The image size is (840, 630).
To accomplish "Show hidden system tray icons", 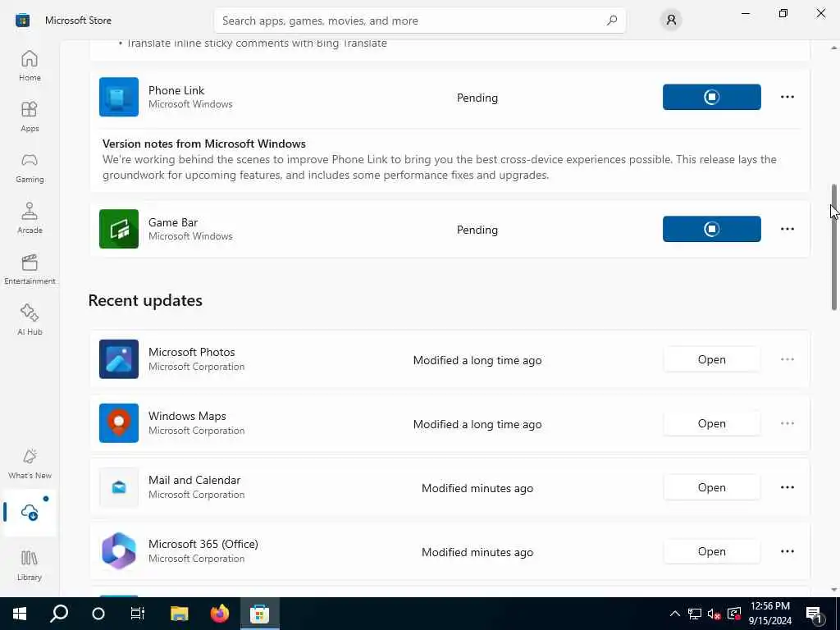I will pyautogui.click(x=675, y=614).
